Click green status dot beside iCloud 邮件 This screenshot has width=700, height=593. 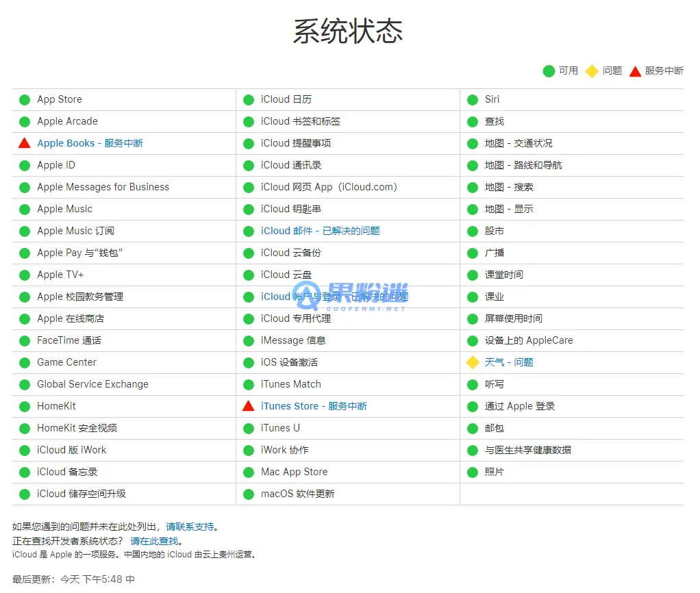[x=249, y=231]
